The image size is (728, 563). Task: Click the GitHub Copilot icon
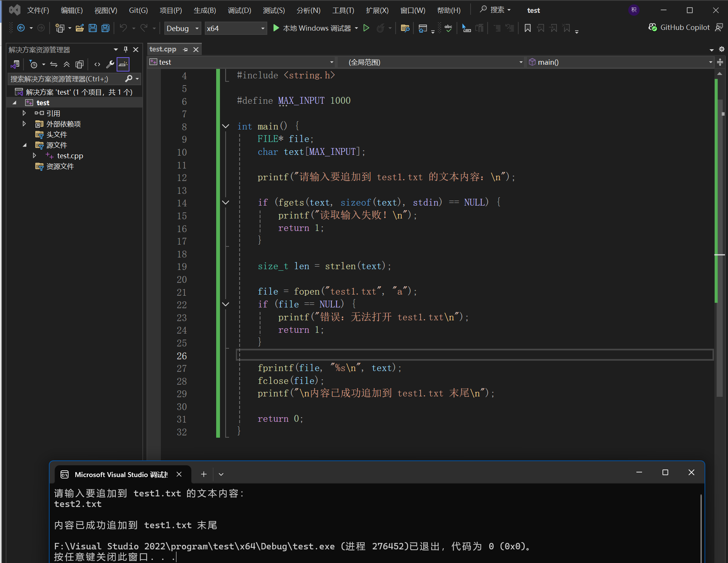pos(653,27)
